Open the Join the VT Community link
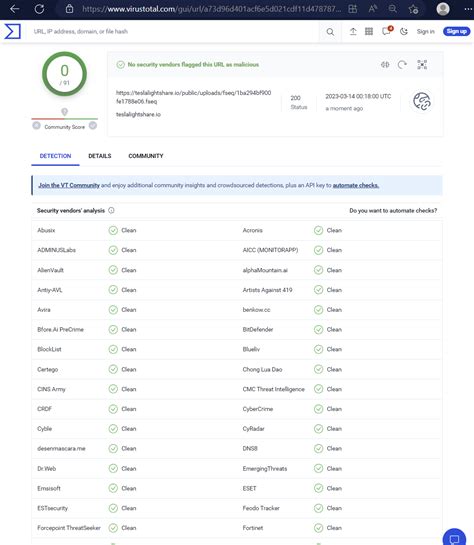The width and height of the screenshot is (474, 545). (69, 185)
